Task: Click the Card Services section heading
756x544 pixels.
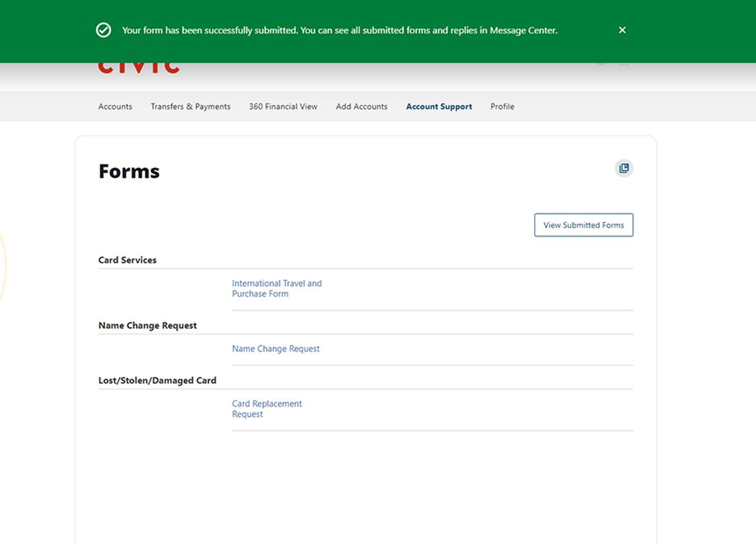Action: click(127, 260)
